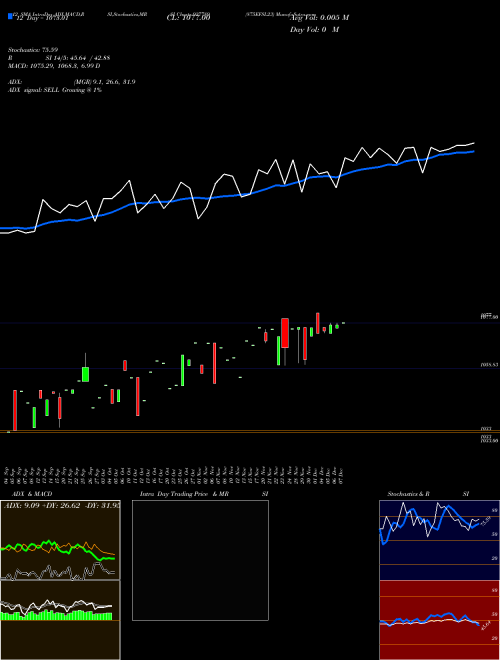Click the green candlestick with long upper wick
Viewport: 500px width, 660px height.
pos(85,367)
